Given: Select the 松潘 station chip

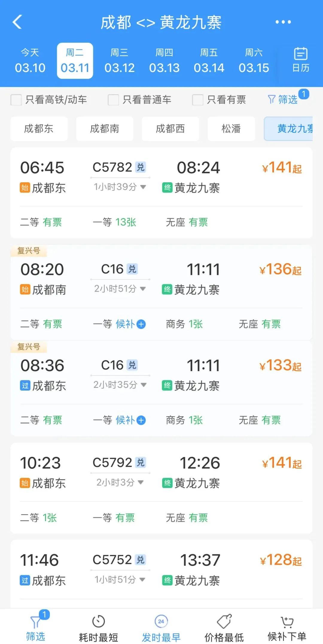Looking at the screenshot, I should [231, 129].
